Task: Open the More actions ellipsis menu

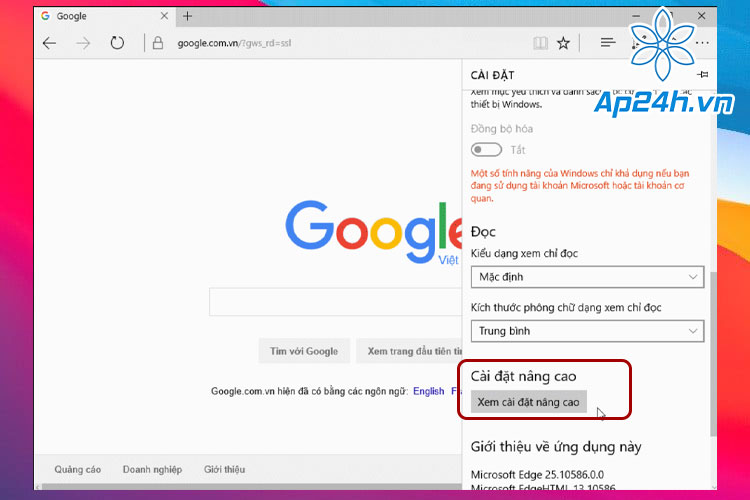Action: 702,43
